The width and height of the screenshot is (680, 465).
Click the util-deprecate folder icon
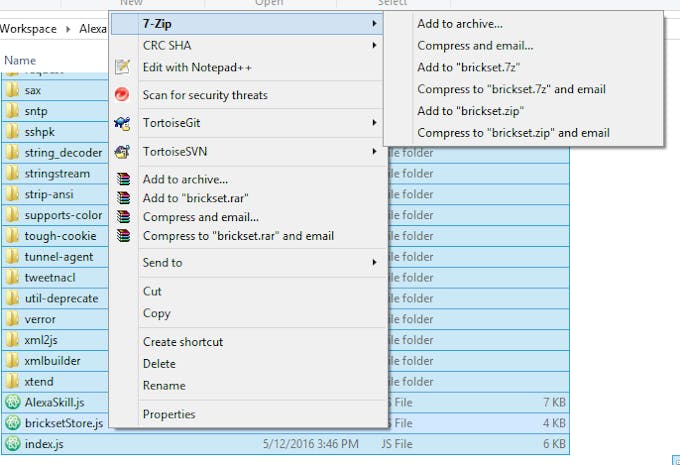pyautogui.click(x=13, y=298)
